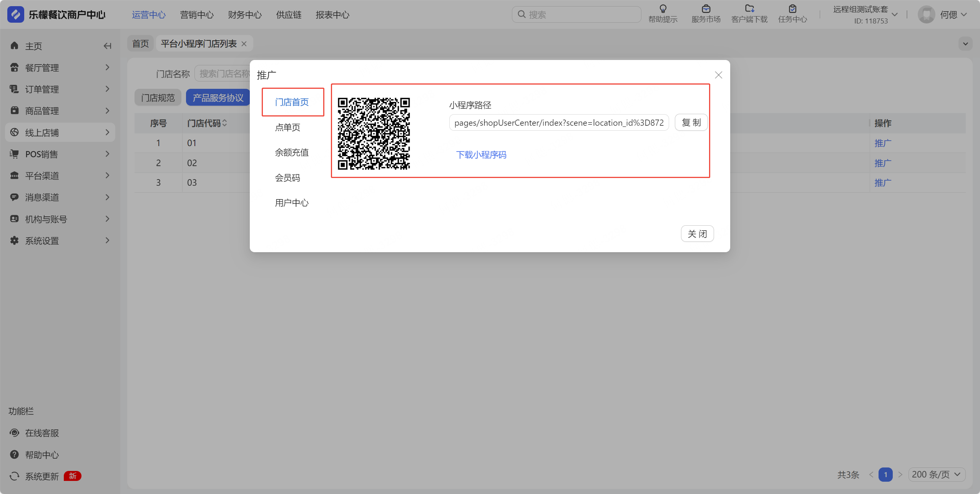Select 门店首页 in promotion dialog

(x=292, y=102)
